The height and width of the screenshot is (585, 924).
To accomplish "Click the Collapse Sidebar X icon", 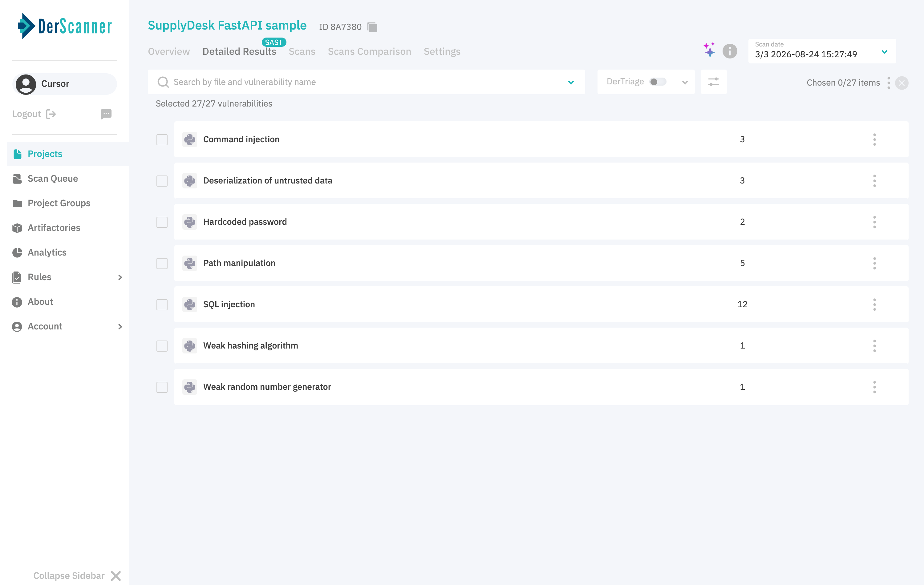I will (115, 575).
